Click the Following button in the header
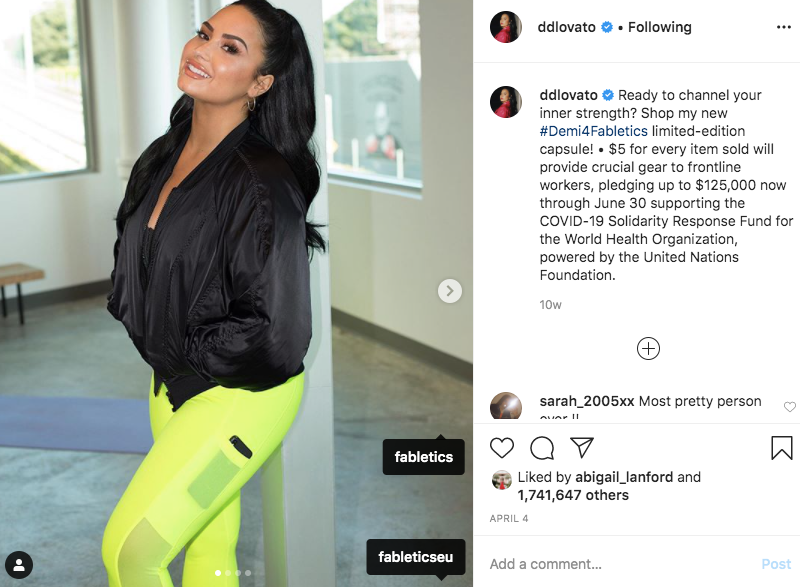 point(660,27)
